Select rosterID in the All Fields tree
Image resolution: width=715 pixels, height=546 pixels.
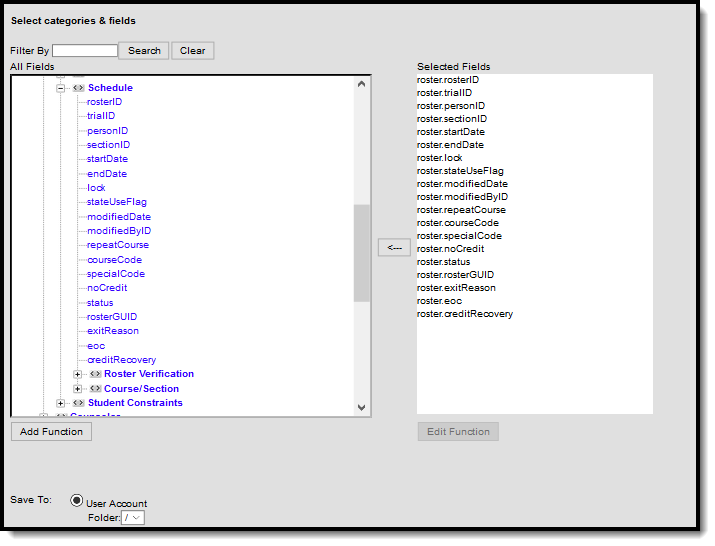[x=104, y=102]
